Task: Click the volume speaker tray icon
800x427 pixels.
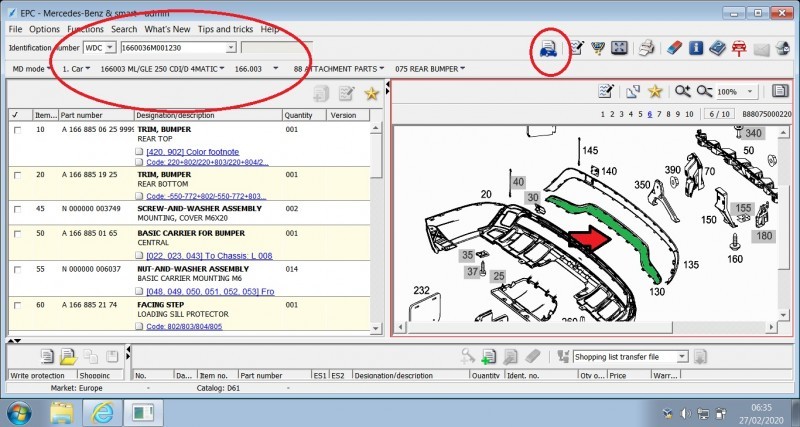Action: pos(685,413)
